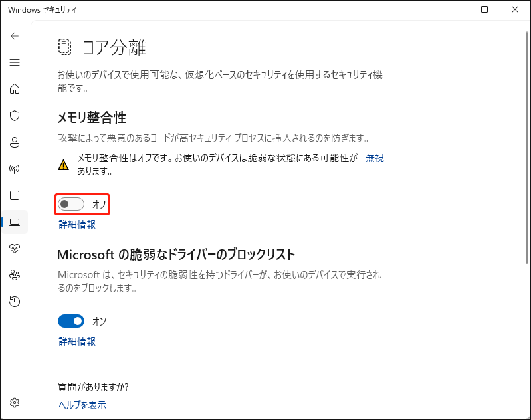Turn on the メモリ整合性 toggle

coord(71,204)
